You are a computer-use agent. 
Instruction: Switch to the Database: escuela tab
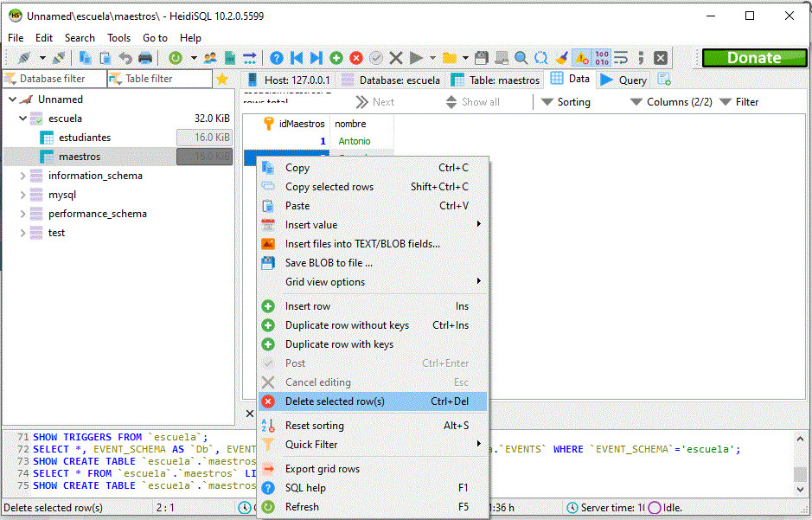(391, 80)
